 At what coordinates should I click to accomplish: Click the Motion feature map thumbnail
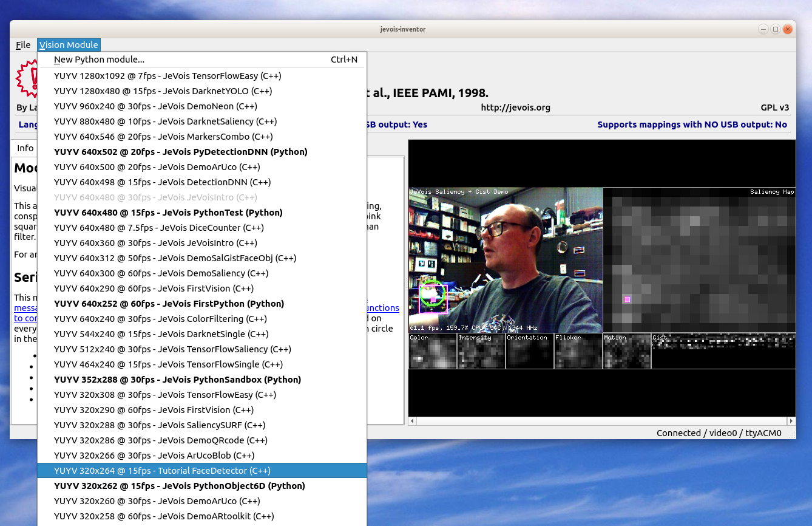coord(627,351)
